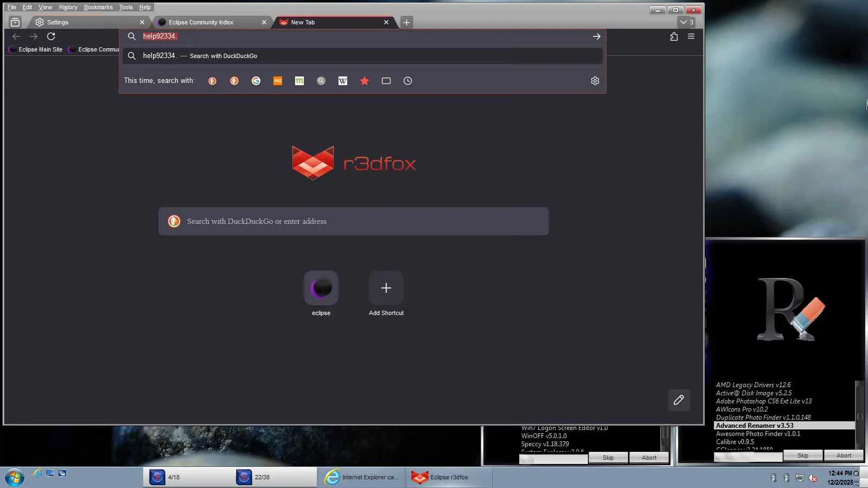Select 'Adobe Photoshop CS6 Ext Lite v13' list entry
This screenshot has width=868, height=488.
coord(764,401)
